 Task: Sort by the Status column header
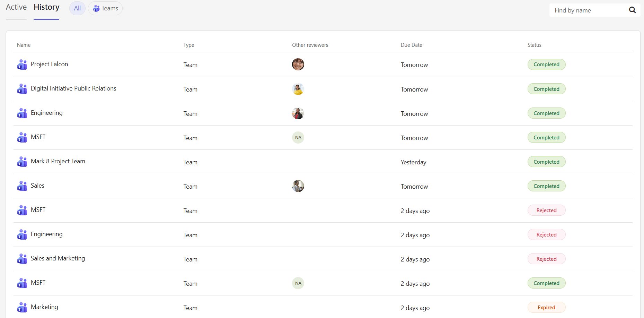tap(534, 45)
